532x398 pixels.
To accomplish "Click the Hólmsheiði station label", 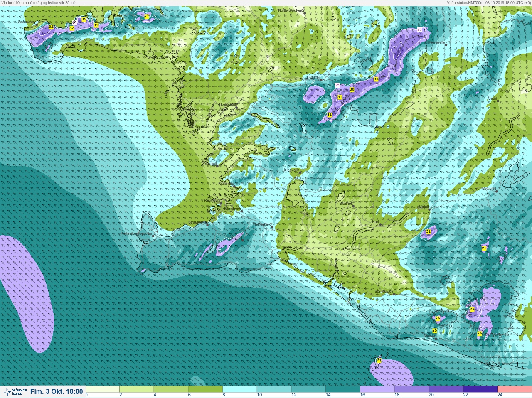I will click(x=232, y=208).
